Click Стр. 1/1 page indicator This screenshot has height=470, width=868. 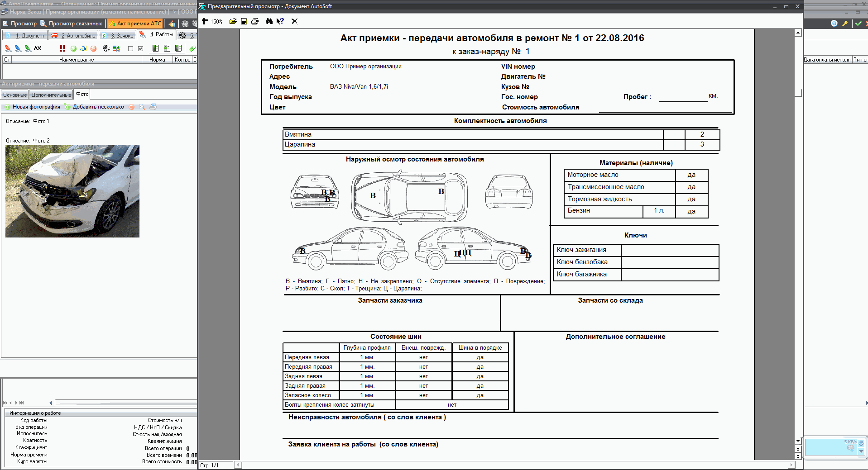click(x=209, y=465)
